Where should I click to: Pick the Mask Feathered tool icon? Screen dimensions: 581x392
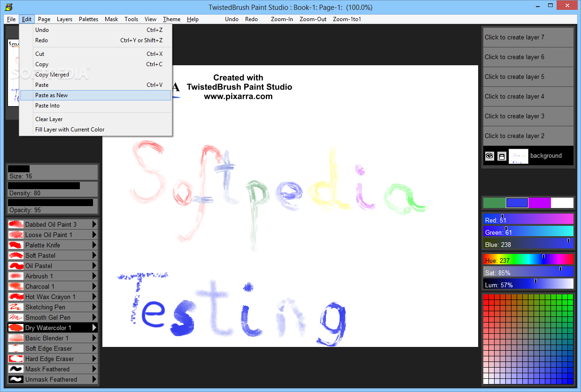click(x=16, y=369)
